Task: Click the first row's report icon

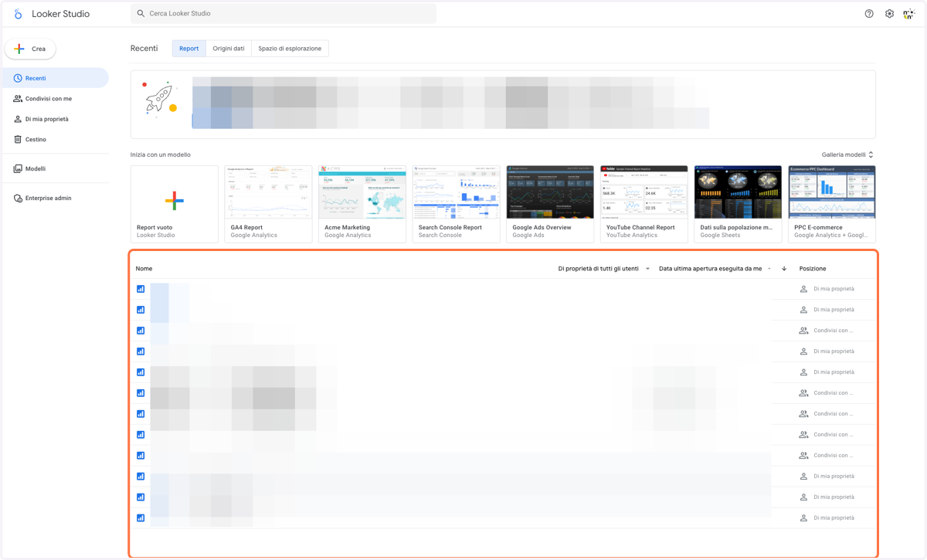Action: coord(141,289)
